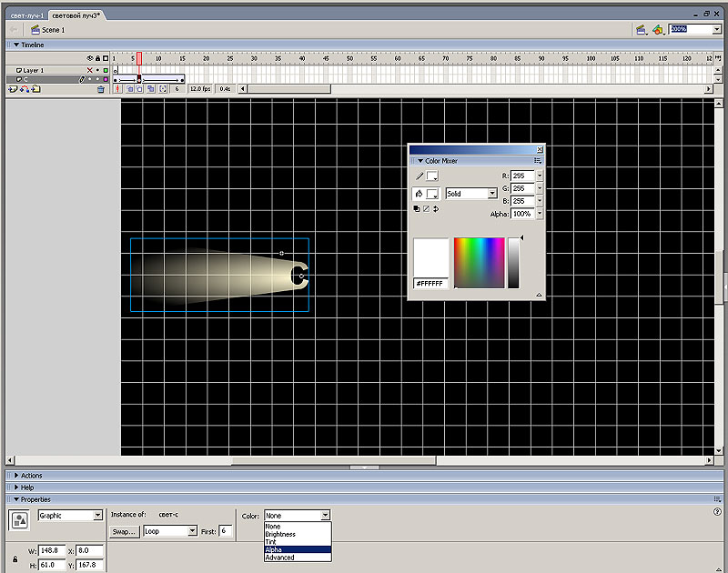
Task: Click the Edit Scene clapperboard icon at top right
Action: (641, 29)
